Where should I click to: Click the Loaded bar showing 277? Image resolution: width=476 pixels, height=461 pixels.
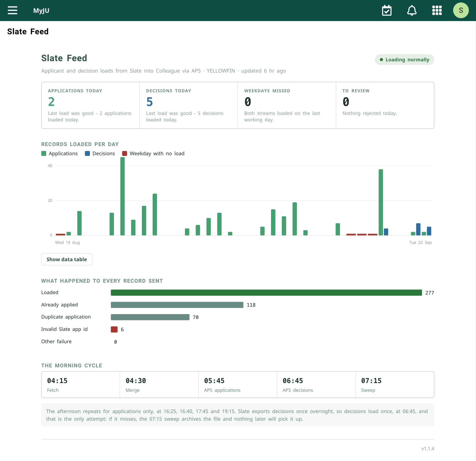(266, 293)
